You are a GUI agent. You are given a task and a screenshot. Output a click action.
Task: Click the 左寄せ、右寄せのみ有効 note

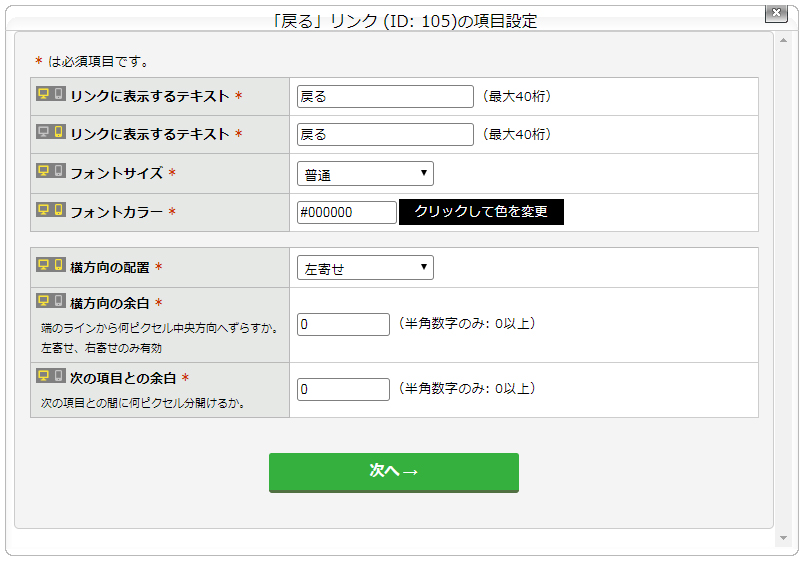[101, 348]
